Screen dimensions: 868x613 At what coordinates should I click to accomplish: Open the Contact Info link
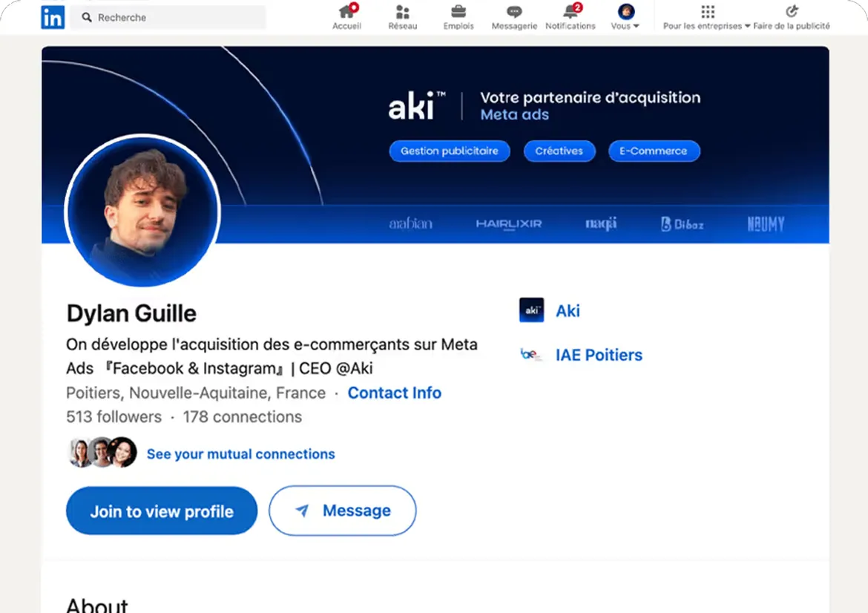point(394,393)
